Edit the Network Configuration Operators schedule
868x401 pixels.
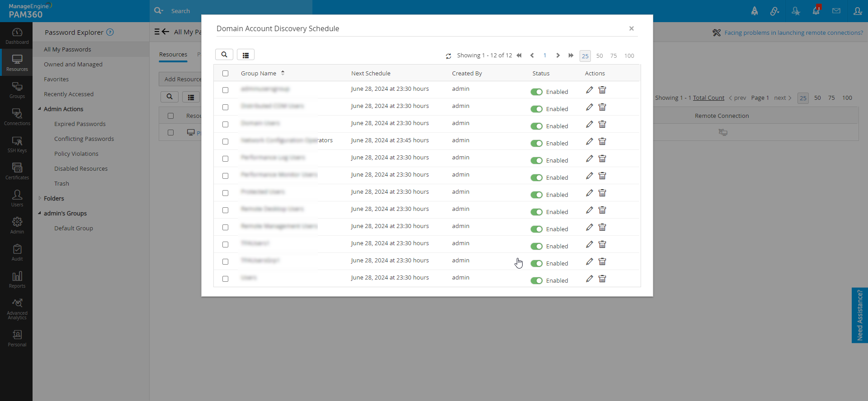pyautogui.click(x=589, y=141)
